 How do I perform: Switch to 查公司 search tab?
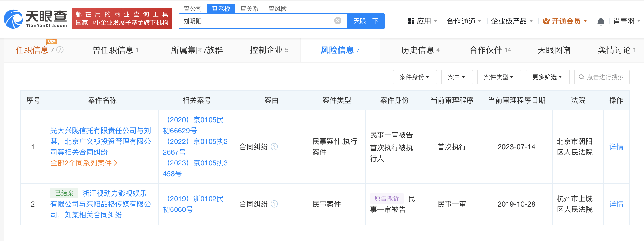pos(193,8)
